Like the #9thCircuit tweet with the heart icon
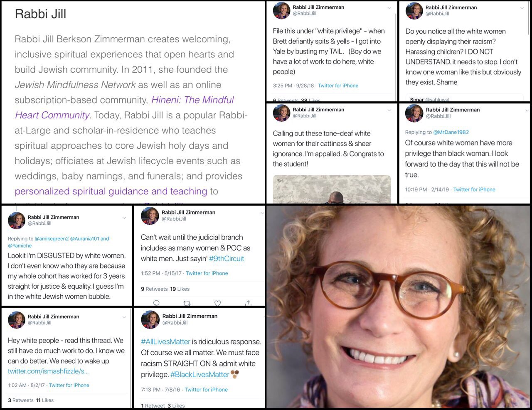532x410 pixels. click(x=217, y=303)
